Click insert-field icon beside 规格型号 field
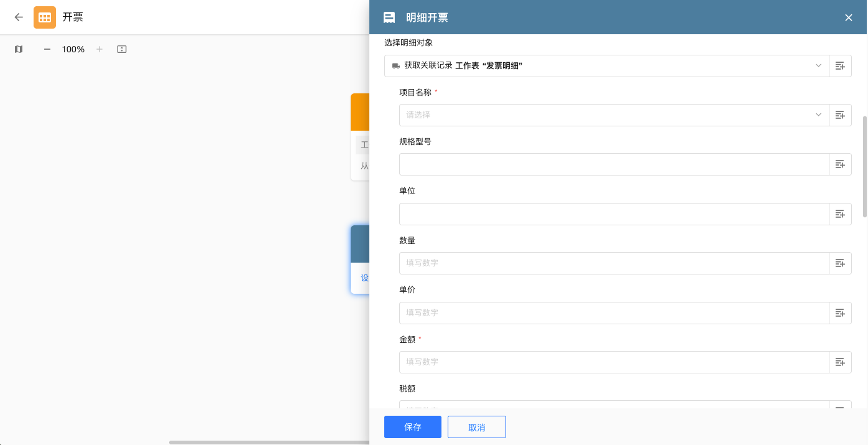 coord(840,164)
